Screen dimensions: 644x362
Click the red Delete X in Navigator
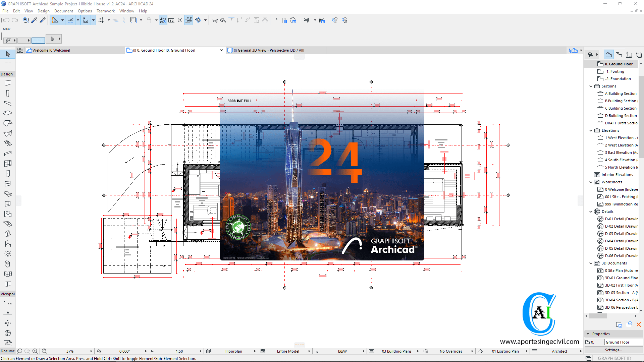[639, 324]
